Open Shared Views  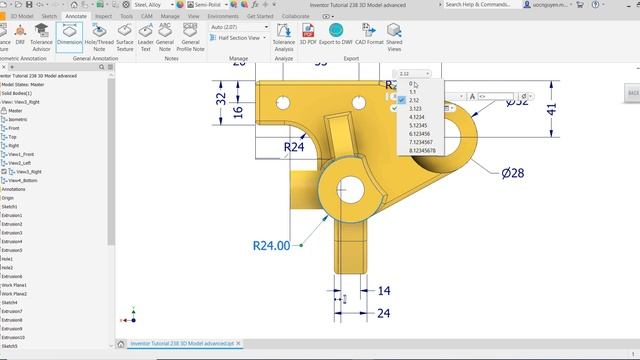(394, 37)
